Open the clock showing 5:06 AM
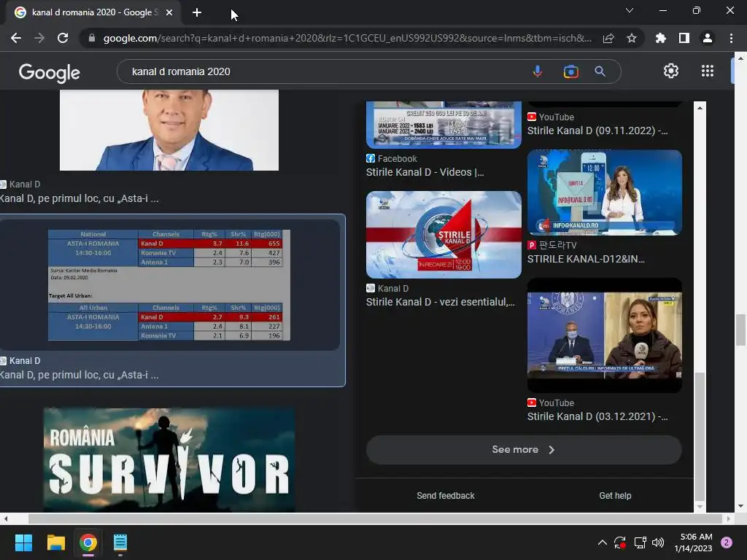Screen dimensions: 747x560 tap(693, 542)
